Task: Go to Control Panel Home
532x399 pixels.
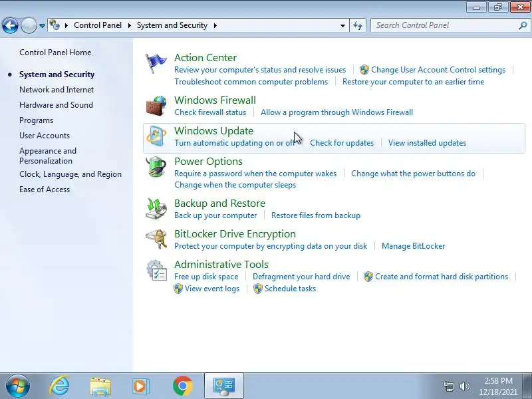Action: pos(55,53)
